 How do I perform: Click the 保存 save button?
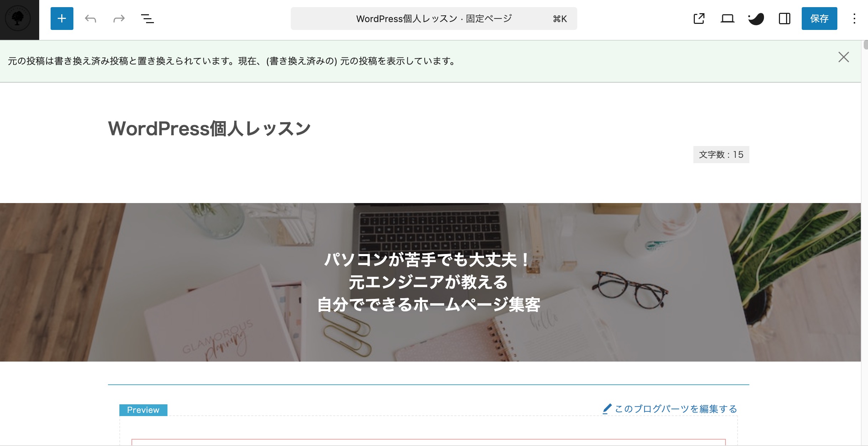[x=819, y=19]
